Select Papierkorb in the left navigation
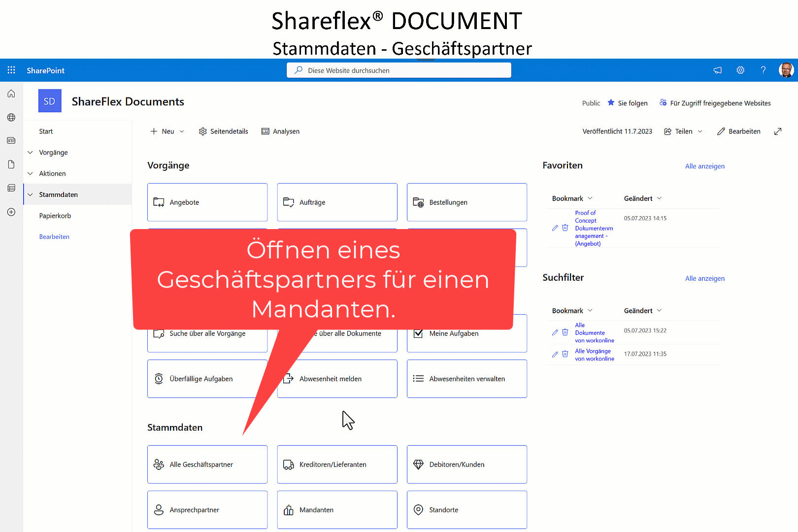The height and width of the screenshot is (532, 798). [55, 216]
